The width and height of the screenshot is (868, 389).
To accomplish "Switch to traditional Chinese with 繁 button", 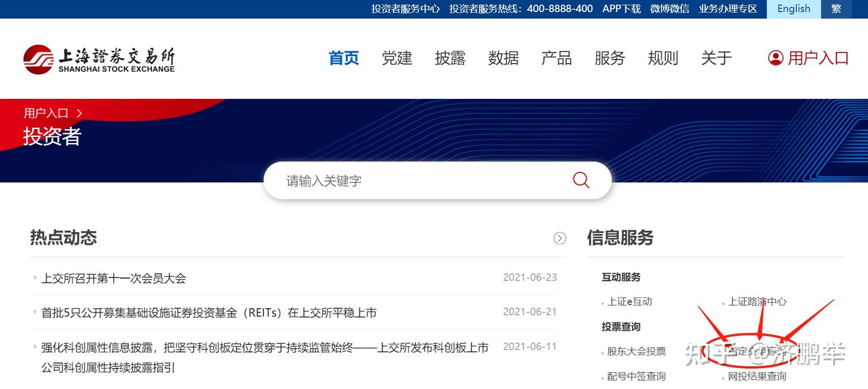I will (836, 8).
